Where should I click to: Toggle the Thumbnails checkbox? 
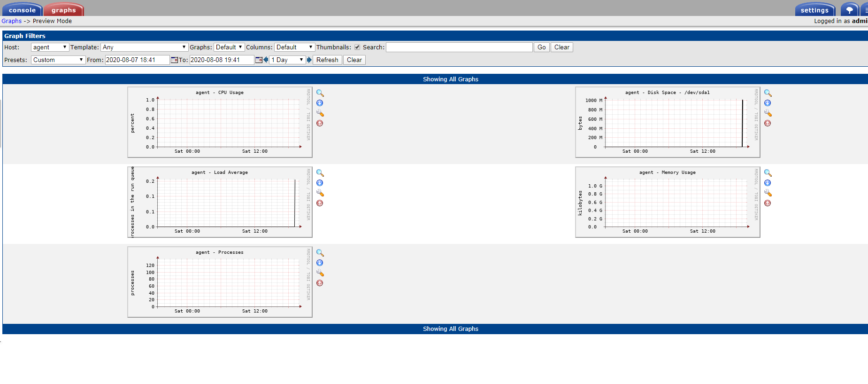coord(357,47)
